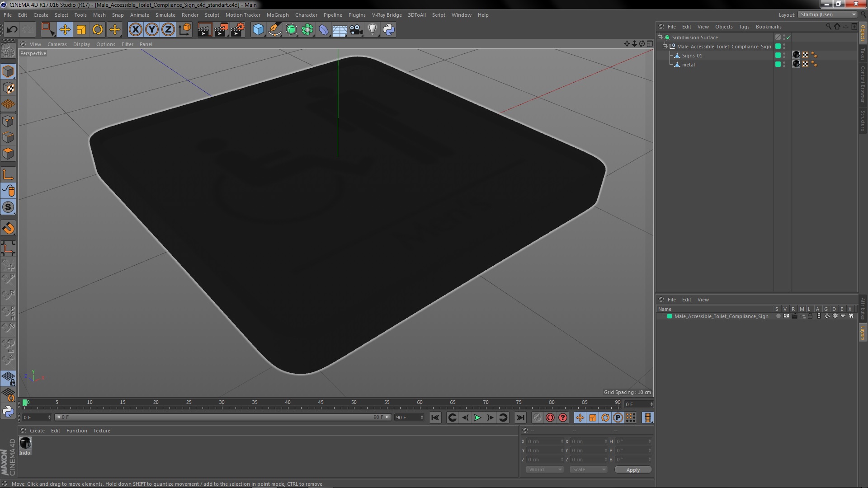Select the Move tool in the top toolbar
The width and height of the screenshot is (868, 488).
65,30
